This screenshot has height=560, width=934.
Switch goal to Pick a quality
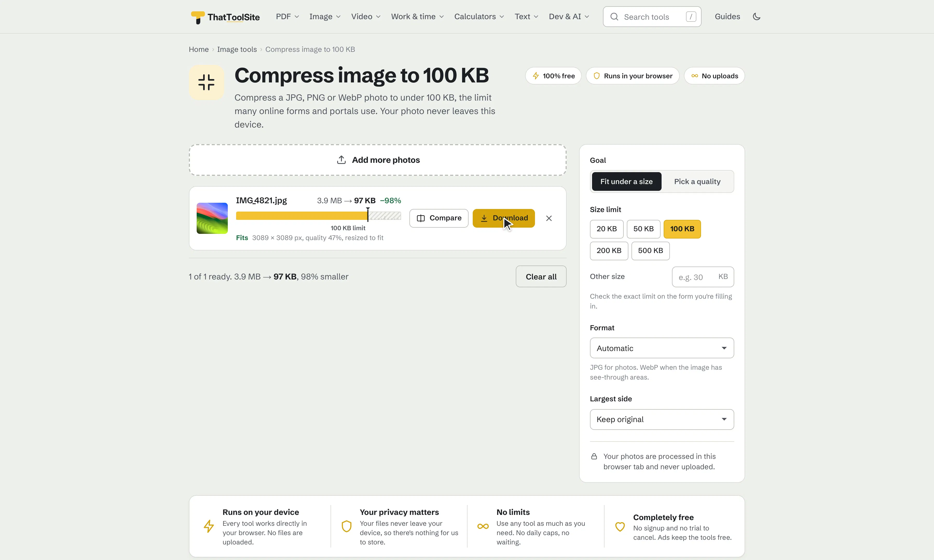tap(697, 181)
